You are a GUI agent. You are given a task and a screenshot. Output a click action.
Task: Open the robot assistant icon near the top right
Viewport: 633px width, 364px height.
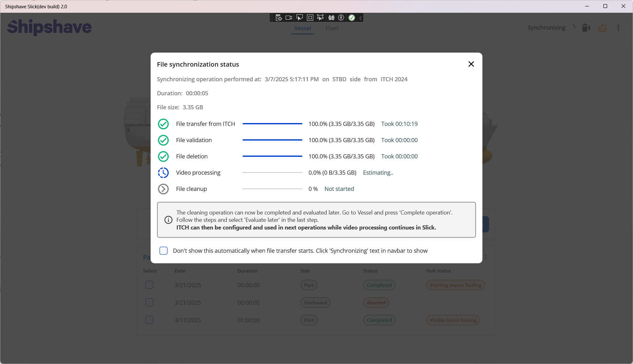(x=602, y=28)
